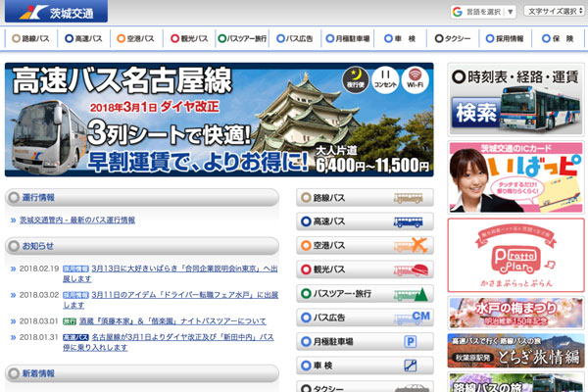Open 高速バス in the top navigation bar
588x392 pixels.
click(83, 38)
